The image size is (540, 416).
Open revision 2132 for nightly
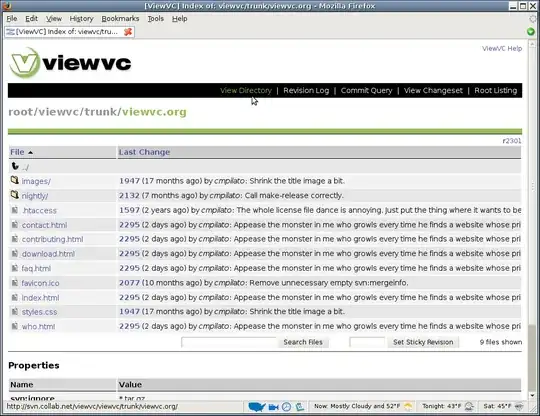[129, 195]
